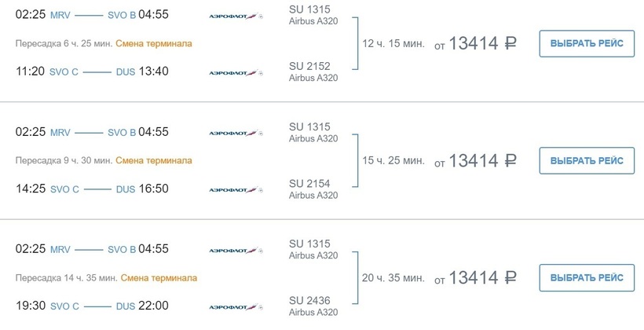Image resolution: width=644 pixels, height=330 pixels.
Task: Click Aeroflot logo beside flight SU 2154
Action: point(236,189)
